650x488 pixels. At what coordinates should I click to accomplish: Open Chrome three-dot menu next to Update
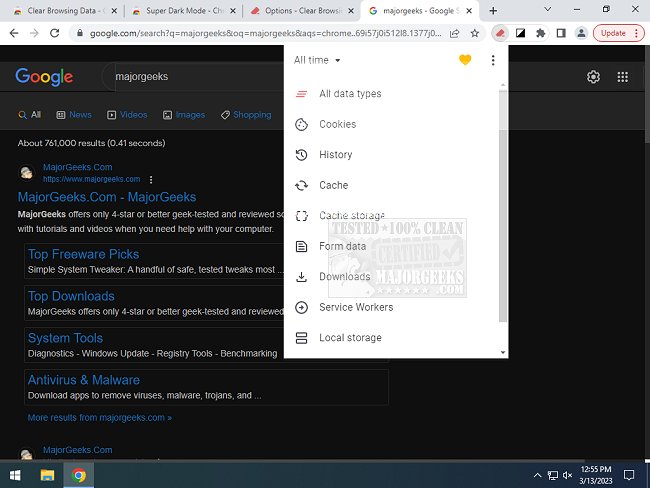pyautogui.click(x=636, y=33)
